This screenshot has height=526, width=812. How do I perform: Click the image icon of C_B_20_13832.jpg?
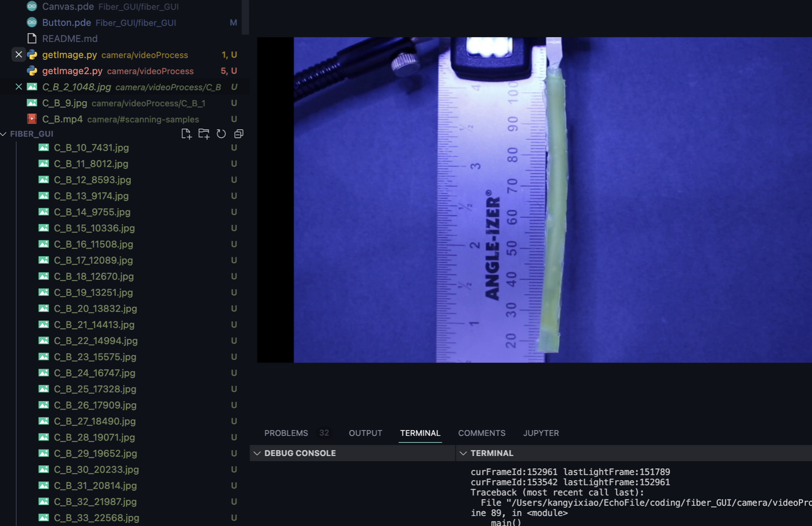pos(44,308)
